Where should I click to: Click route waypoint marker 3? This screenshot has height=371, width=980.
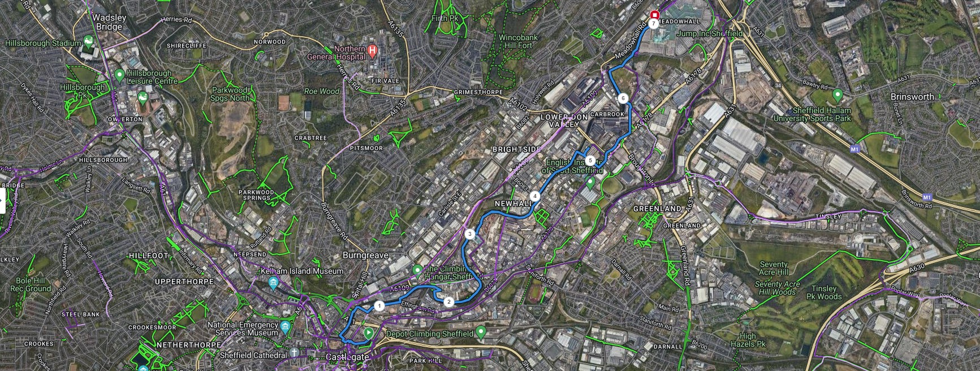[469, 234]
